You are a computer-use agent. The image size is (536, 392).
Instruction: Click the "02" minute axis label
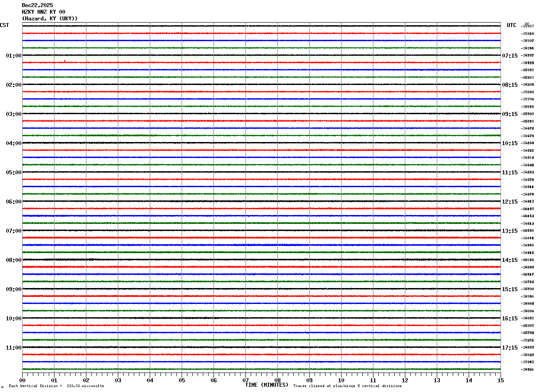click(86, 380)
